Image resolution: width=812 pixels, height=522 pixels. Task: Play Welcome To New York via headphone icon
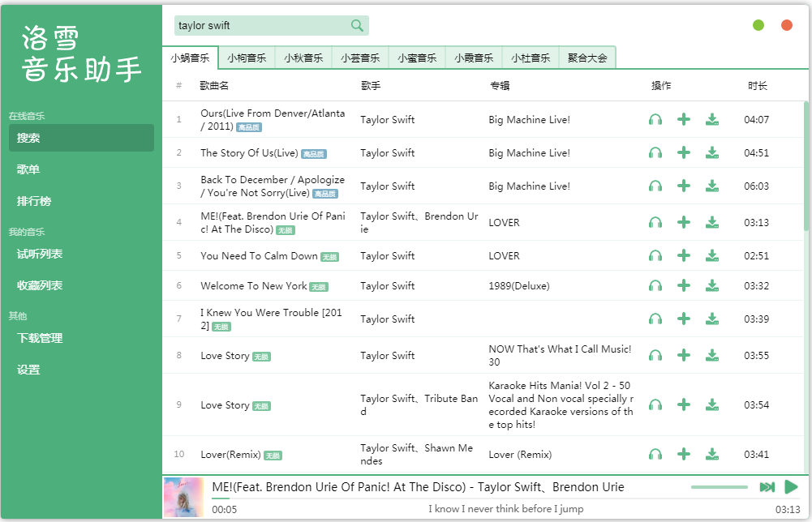pyautogui.click(x=655, y=285)
